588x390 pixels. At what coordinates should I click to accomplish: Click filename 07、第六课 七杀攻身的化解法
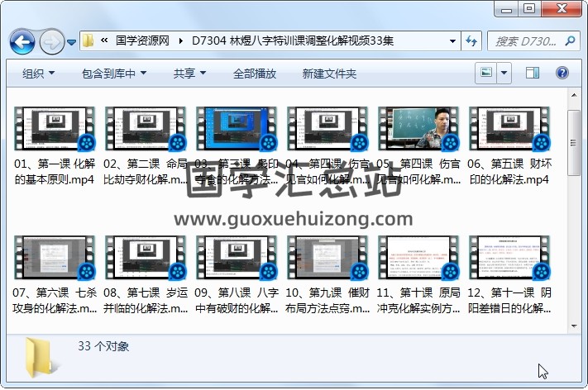pyautogui.click(x=55, y=301)
